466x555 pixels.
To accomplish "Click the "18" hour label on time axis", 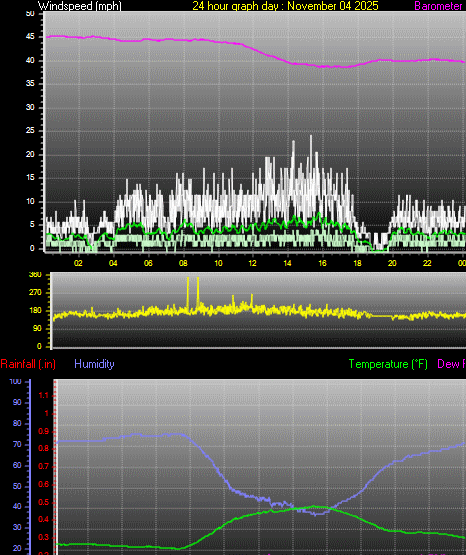I will click(357, 263).
